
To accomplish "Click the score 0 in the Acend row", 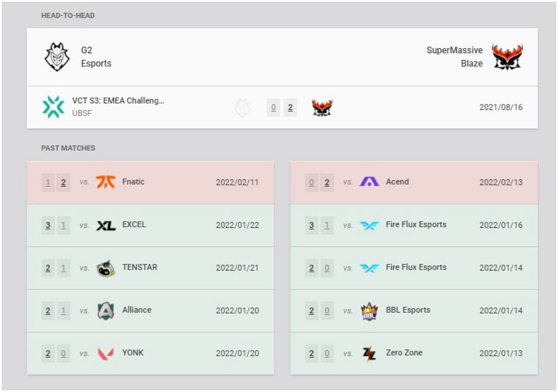I will point(311,183).
